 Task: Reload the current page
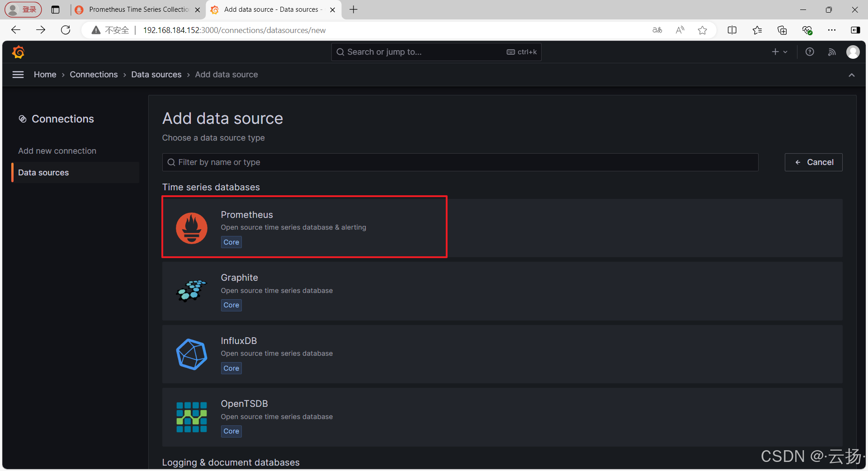click(66, 30)
